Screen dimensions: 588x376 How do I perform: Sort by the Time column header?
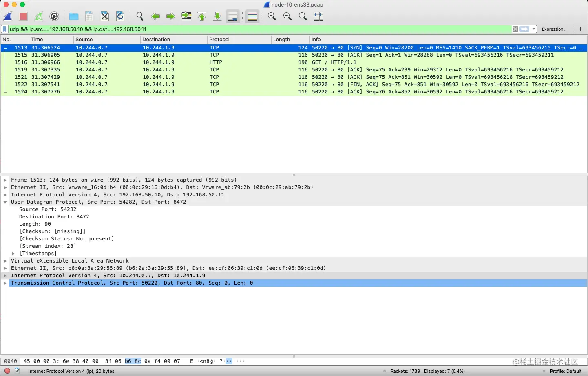pyautogui.click(x=51, y=39)
